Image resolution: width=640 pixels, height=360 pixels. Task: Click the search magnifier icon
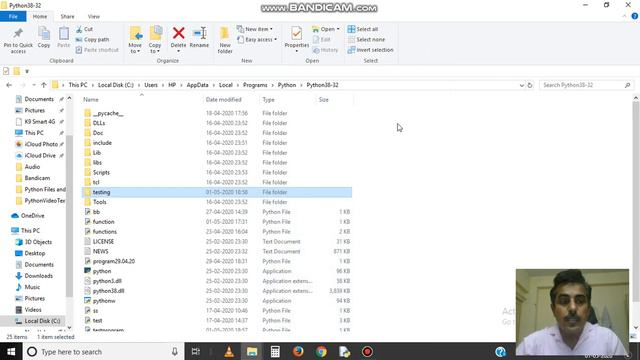[x=627, y=85]
